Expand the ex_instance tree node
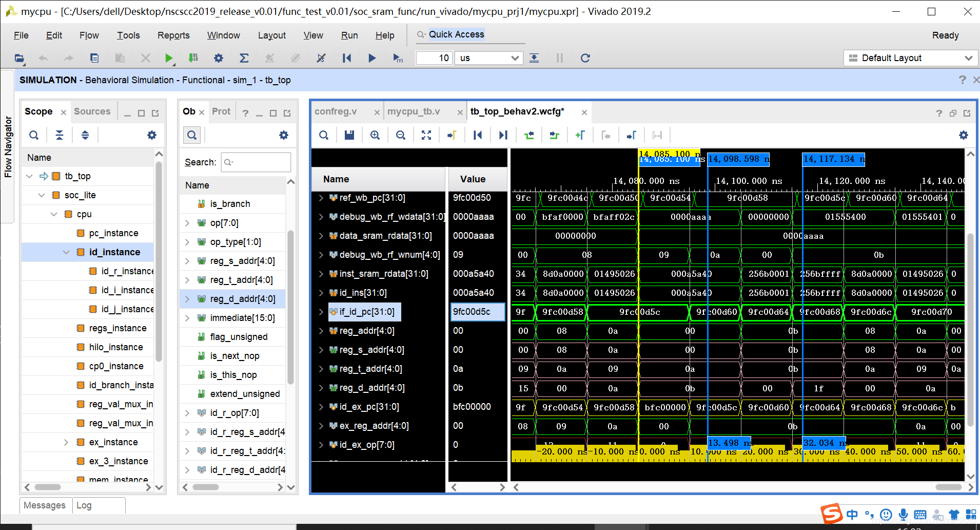Viewport: 980px width, 530px height. pos(66,442)
